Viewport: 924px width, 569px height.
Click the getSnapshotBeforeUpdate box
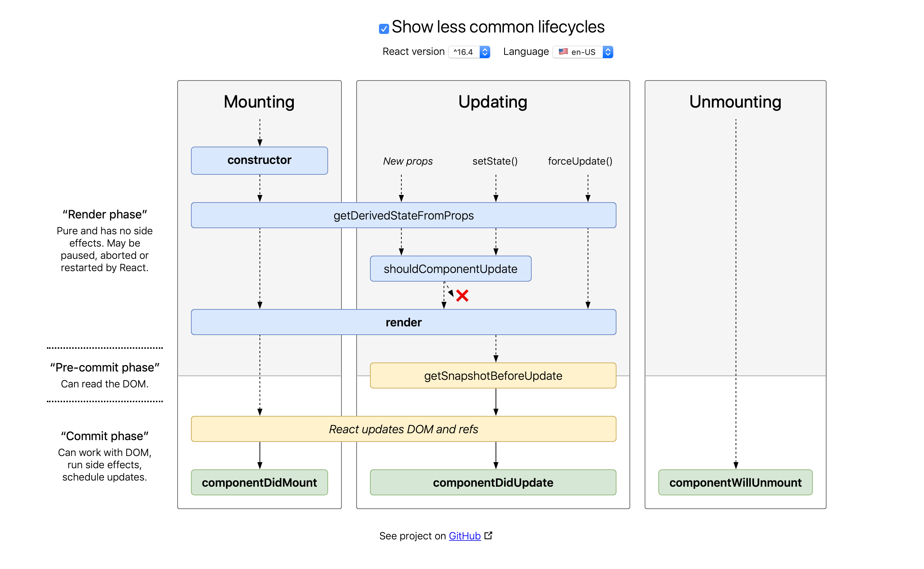tap(493, 375)
